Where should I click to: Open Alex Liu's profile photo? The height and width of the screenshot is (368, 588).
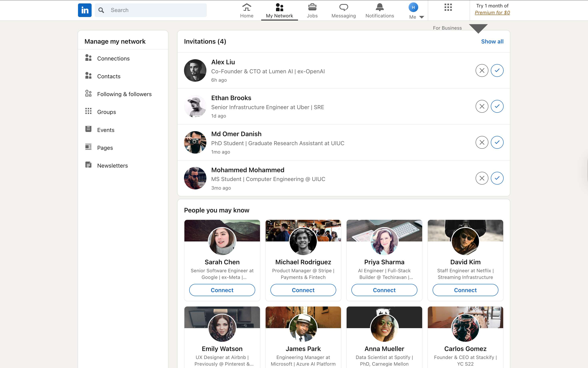(195, 71)
